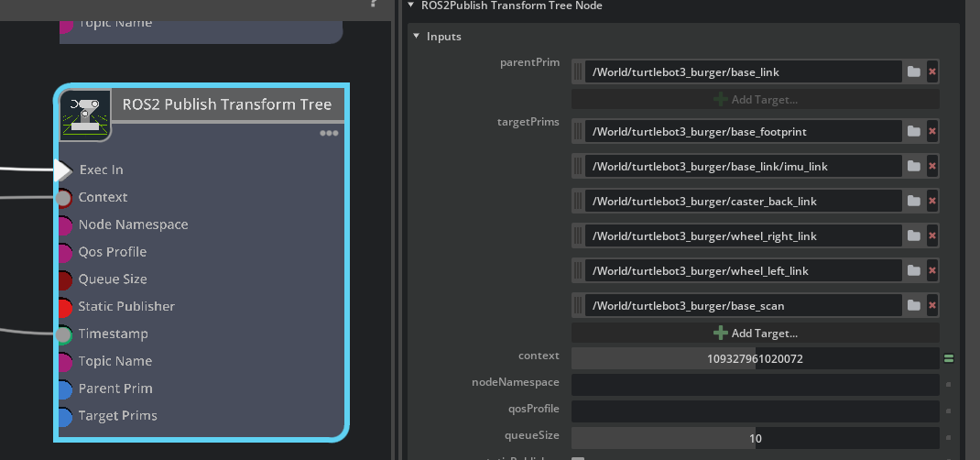The height and width of the screenshot is (460, 980).
Task: Open the node's three-dots options menu
Action: point(329,133)
